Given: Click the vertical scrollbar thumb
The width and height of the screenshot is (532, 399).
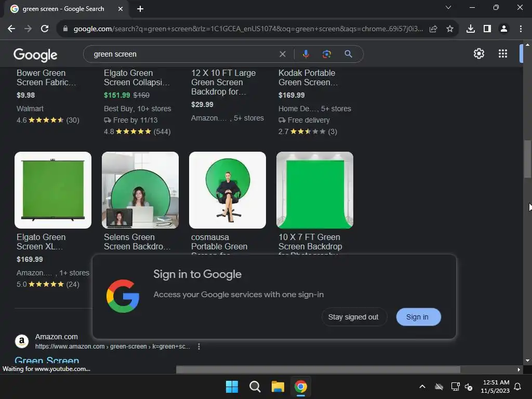Looking at the screenshot, I should 527,159.
